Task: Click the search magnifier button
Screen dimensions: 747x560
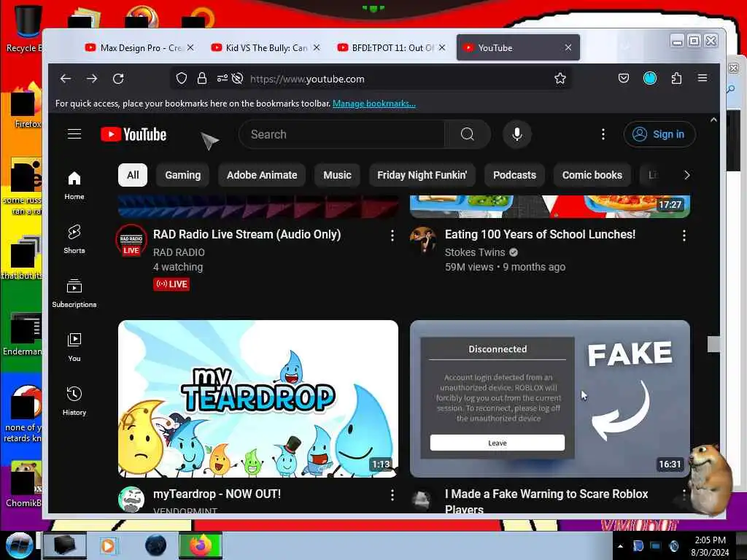Action: pyautogui.click(x=468, y=135)
